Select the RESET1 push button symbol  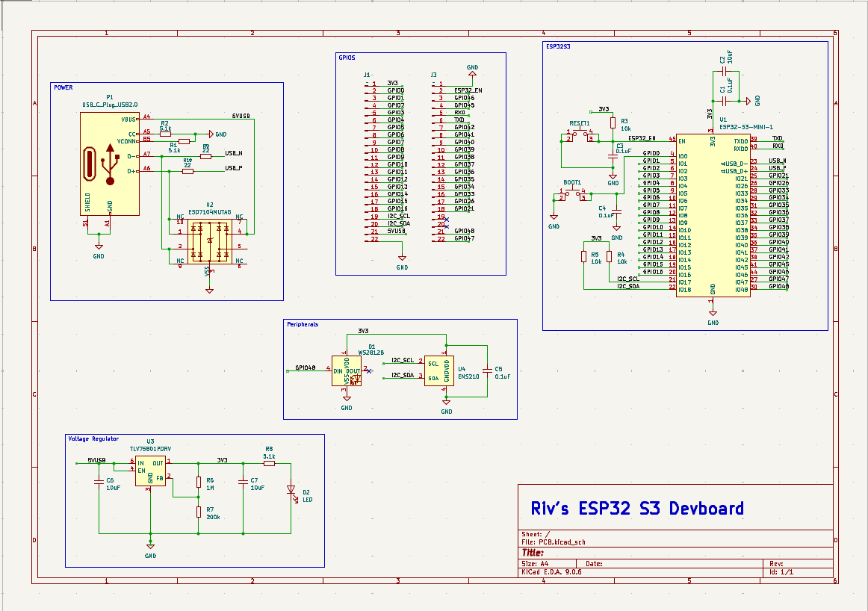580,135
